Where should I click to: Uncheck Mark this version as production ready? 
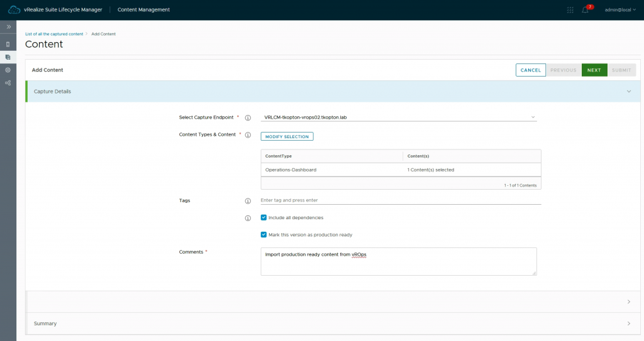point(264,235)
